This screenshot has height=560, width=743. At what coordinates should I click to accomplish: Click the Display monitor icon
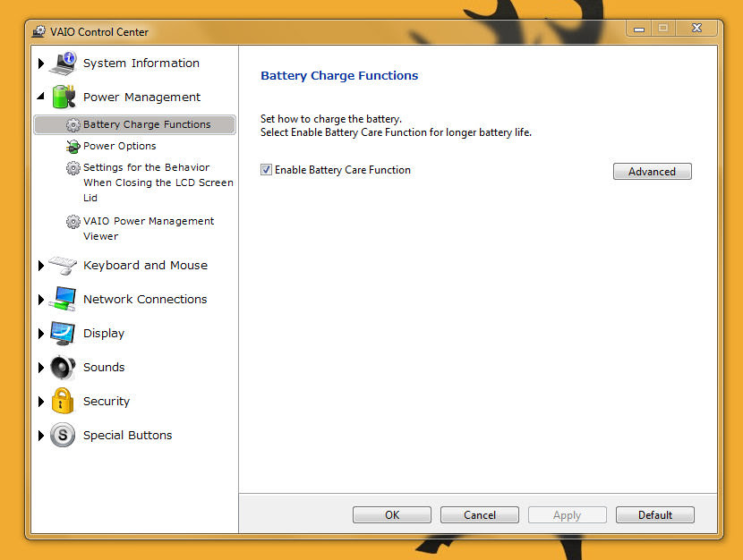[63, 334]
